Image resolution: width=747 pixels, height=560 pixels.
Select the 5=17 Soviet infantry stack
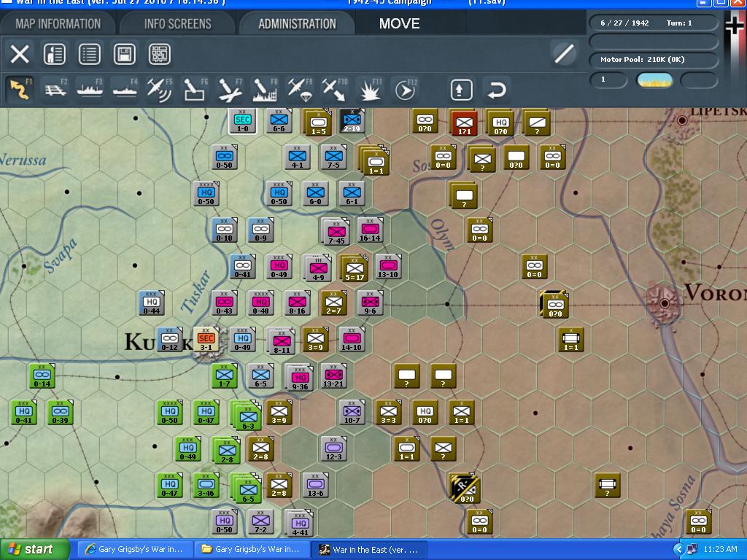[x=355, y=270]
